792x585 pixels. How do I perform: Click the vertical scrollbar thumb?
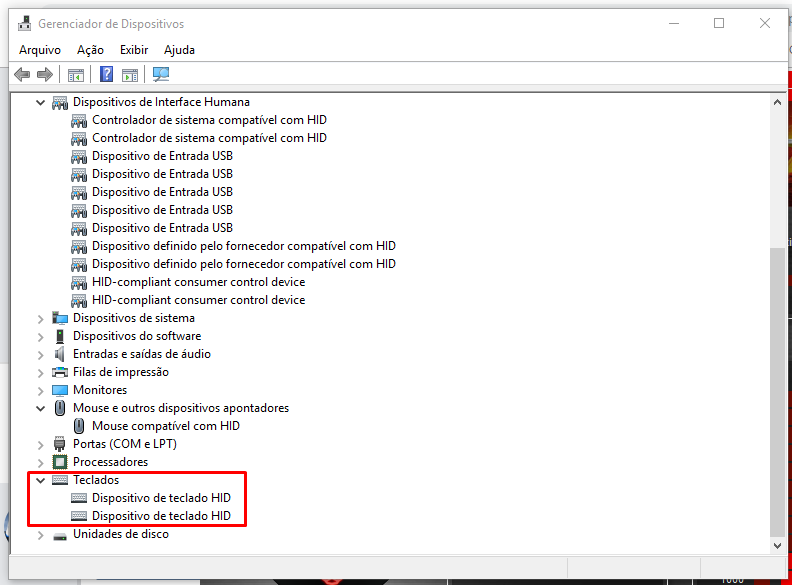click(777, 392)
